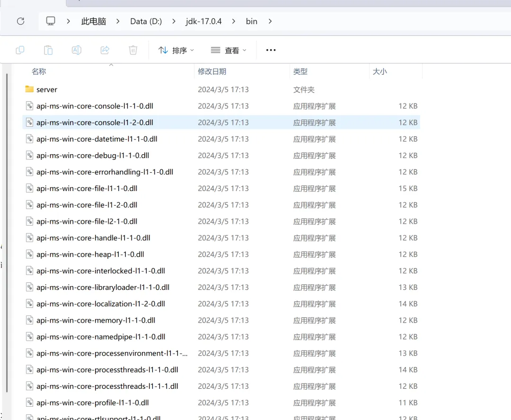
Task: Expand chevron after jdk-17.0.4
Action: click(234, 21)
